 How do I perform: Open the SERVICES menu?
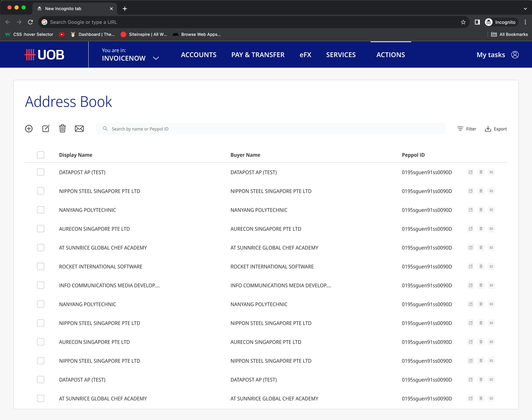(340, 55)
